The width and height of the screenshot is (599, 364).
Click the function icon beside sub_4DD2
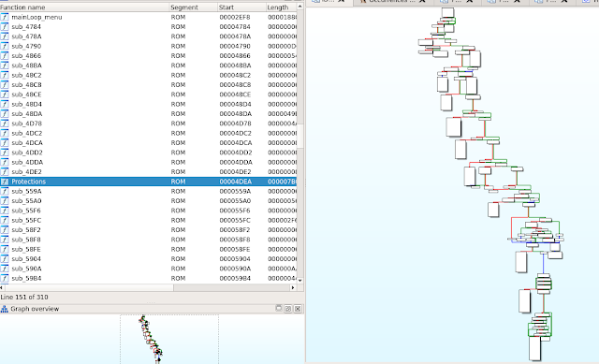4,153
